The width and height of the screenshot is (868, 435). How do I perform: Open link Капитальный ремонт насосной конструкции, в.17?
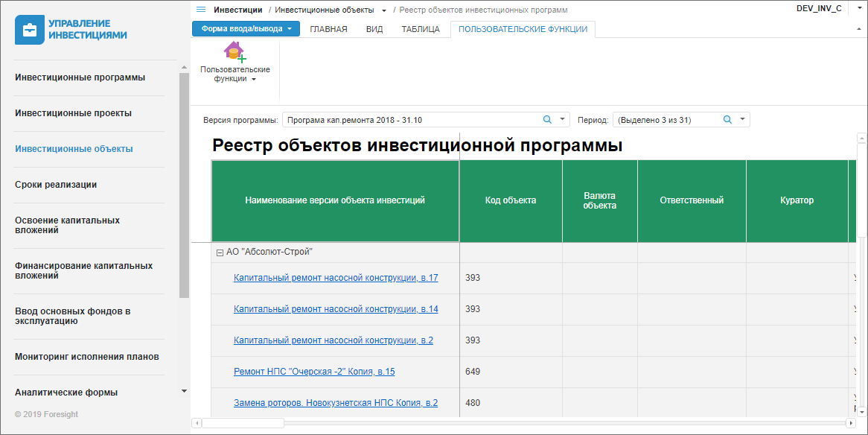(x=336, y=278)
